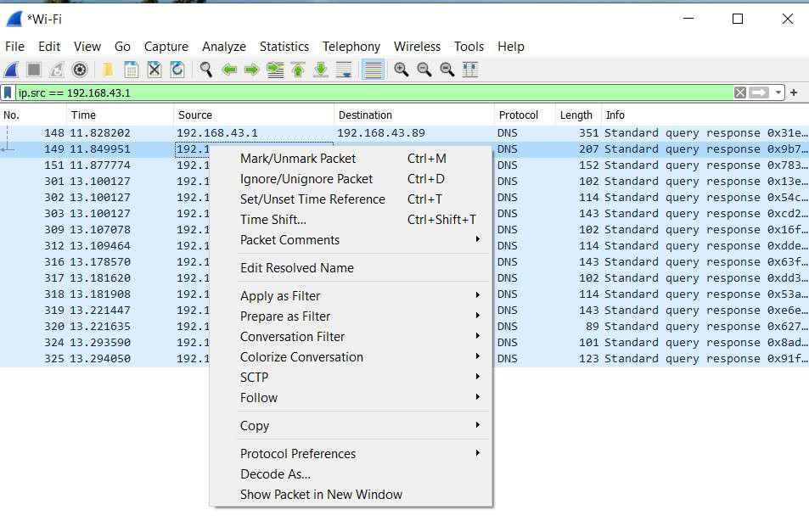
Task: Jump to the first packet
Action: point(298,70)
